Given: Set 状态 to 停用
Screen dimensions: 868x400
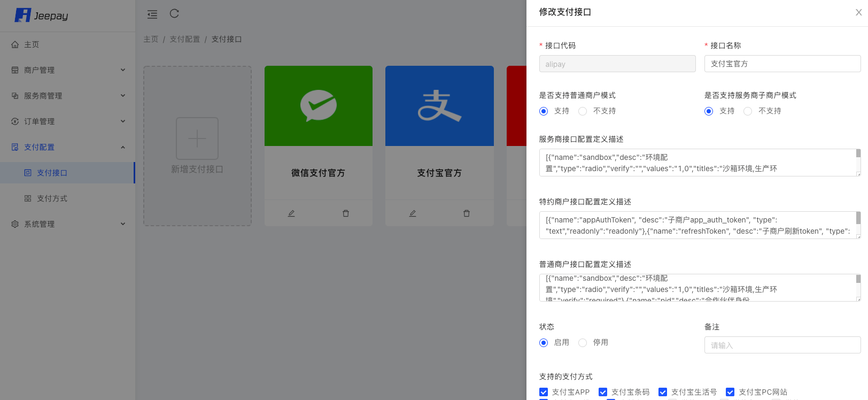Looking at the screenshot, I should click(x=583, y=343).
